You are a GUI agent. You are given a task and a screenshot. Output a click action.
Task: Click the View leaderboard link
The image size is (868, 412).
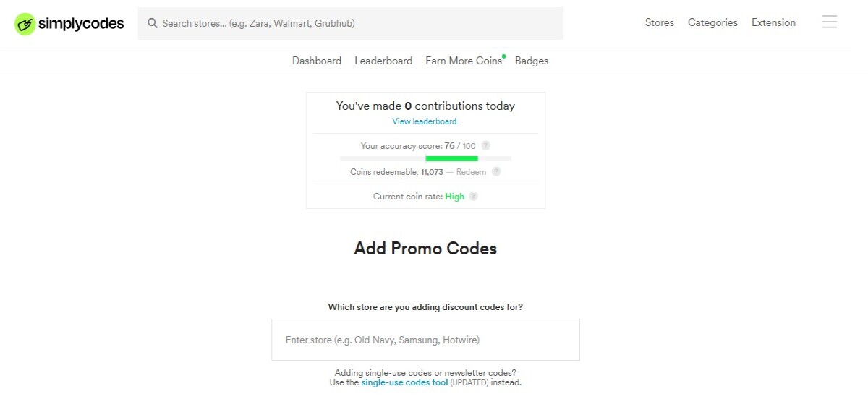[x=425, y=121]
